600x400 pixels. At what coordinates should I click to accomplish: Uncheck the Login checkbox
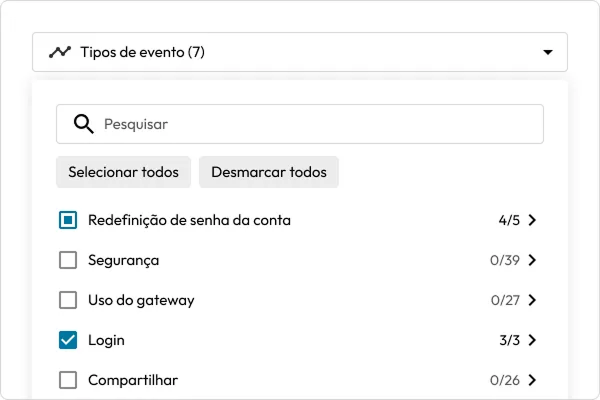click(68, 340)
